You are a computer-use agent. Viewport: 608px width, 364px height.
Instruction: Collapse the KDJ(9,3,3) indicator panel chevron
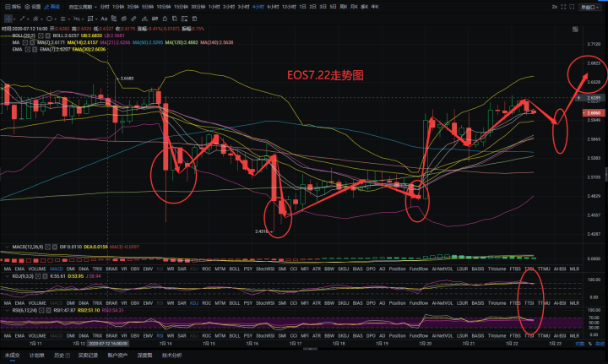pyautogui.click(x=7, y=276)
